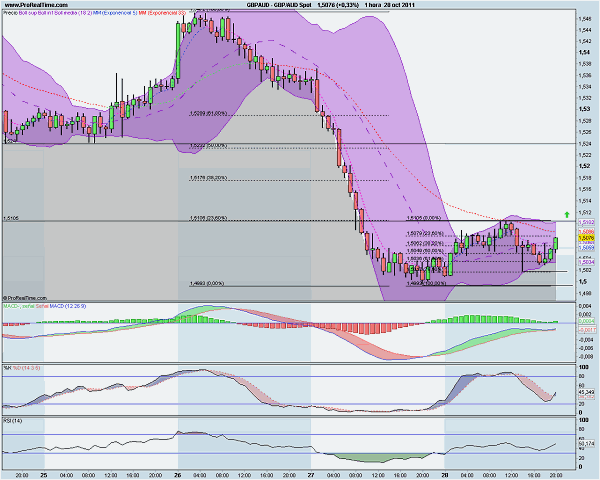
Task: Click the 1,5176 (38,20%) Fibonacci retracement label
Action: pyautogui.click(x=209, y=179)
